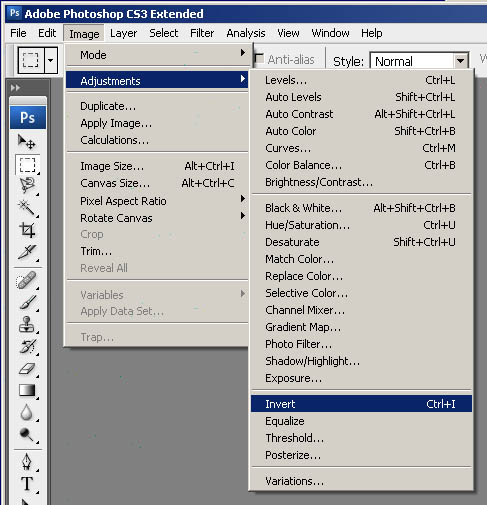Open Replace Color adjustment

[x=361, y=276]
